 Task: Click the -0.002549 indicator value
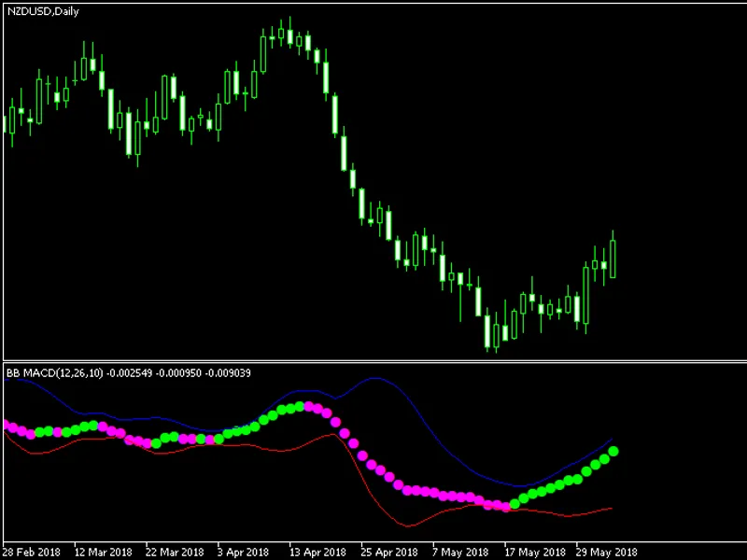[129, 372]
